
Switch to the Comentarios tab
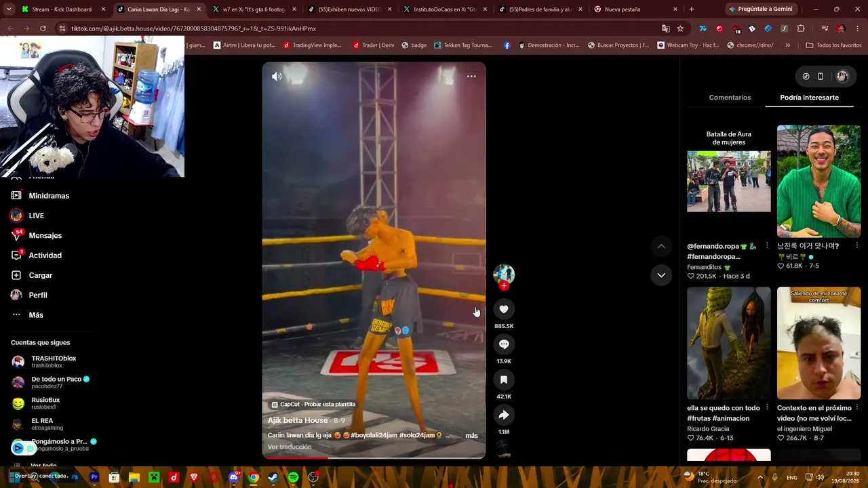click(730, 98)
